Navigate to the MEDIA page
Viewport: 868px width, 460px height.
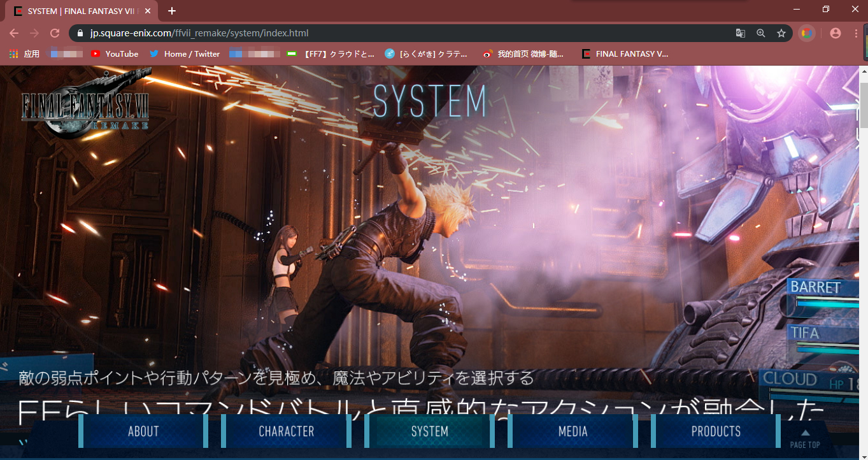pos(573,431)
